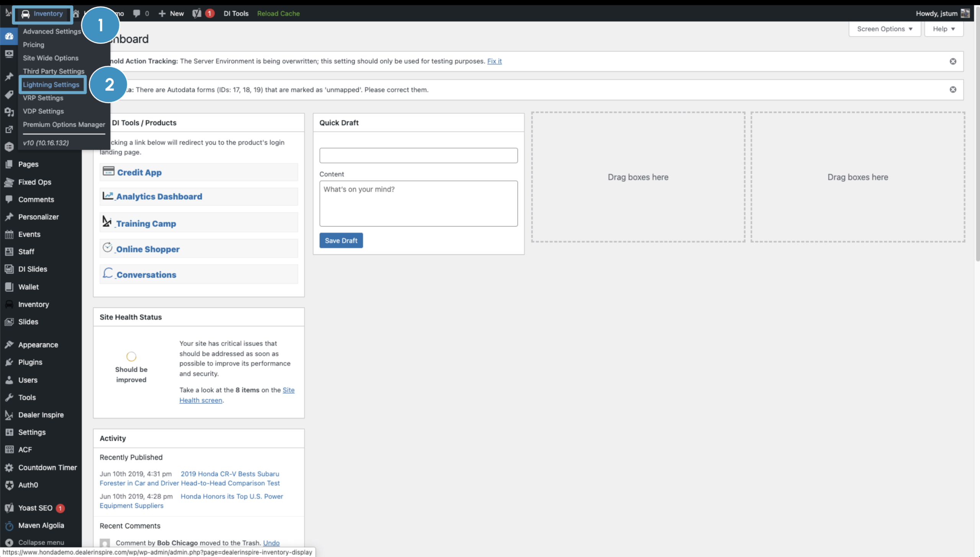The width and height of the screenshot is (980, 557).
Task: Click Undo for trashed comment
Action: coord(271,543)
